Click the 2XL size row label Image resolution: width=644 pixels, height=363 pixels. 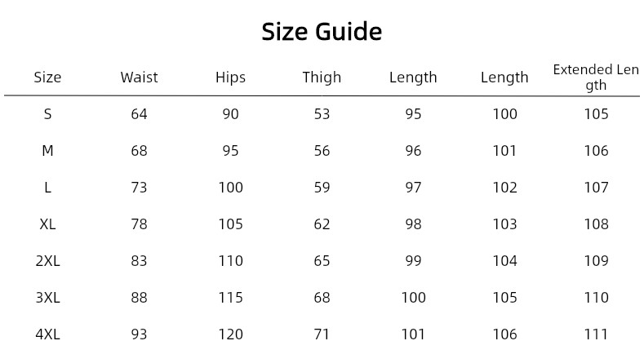click(47, 261)
